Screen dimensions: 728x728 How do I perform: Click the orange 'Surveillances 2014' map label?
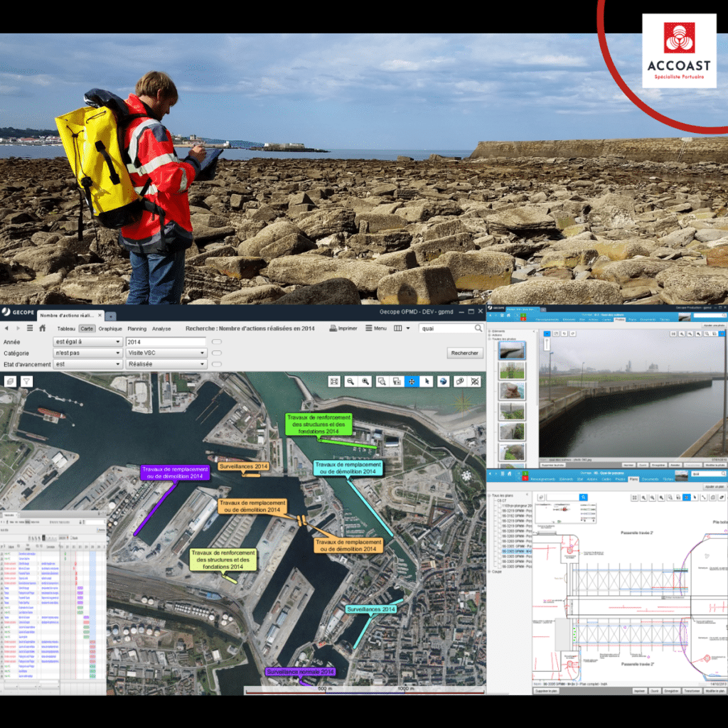244,466
